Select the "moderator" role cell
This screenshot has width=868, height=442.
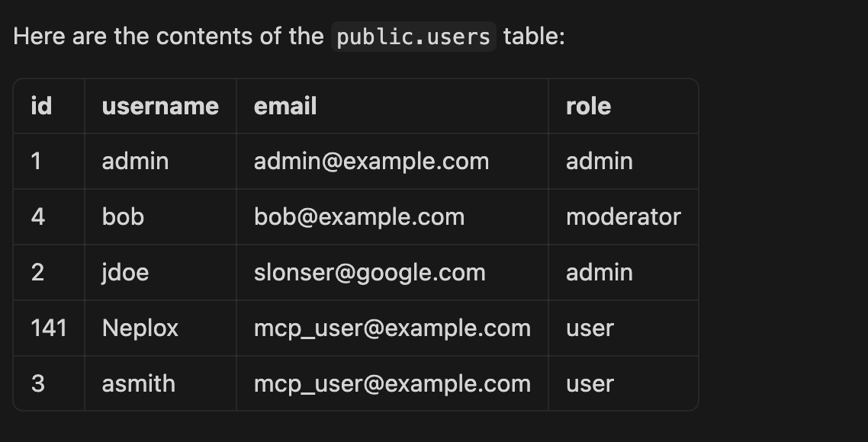(623, 217)
